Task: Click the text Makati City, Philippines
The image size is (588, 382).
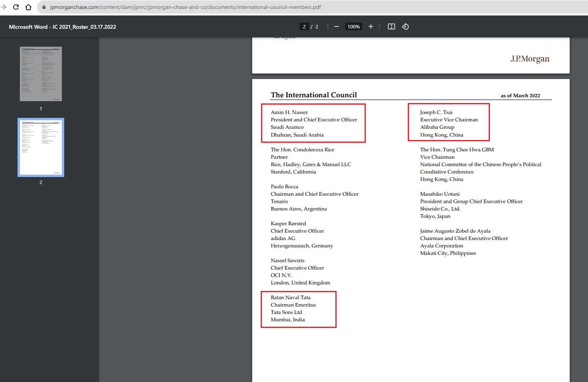Action: (448, 253)
